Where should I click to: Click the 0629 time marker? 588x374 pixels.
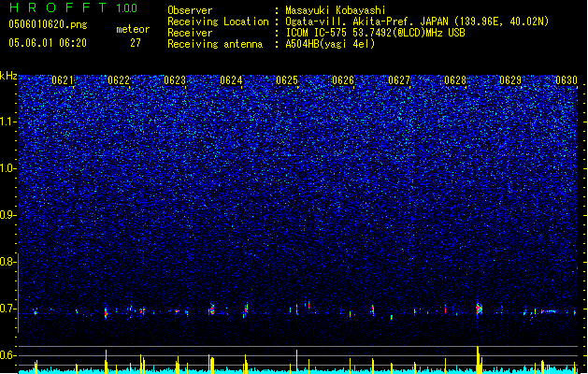(510, 80)
